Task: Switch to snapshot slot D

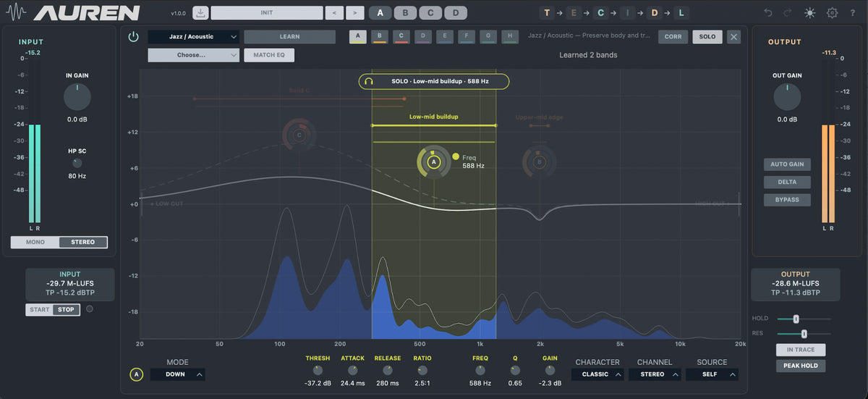Action: point(455,13)
